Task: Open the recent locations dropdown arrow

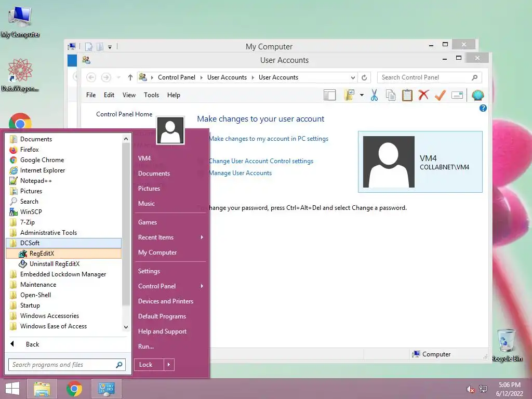Action: pos(118,78)
